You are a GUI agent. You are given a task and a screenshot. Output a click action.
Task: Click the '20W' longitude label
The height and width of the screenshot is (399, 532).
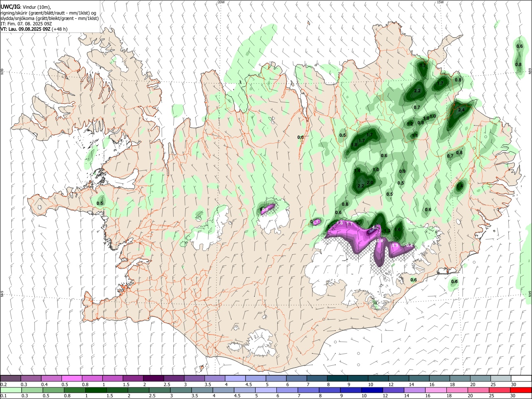point(221,2)
